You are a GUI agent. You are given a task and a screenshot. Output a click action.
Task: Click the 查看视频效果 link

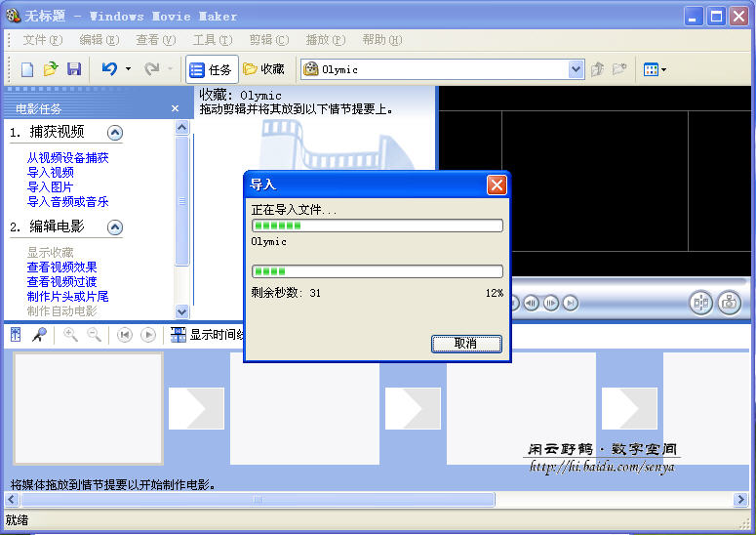(61, 267)
